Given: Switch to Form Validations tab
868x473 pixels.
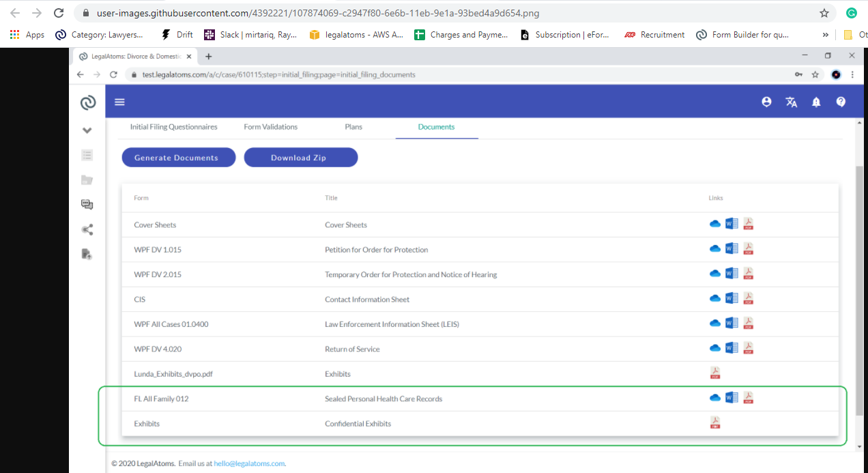Looking at the screenshot, I should click(x=271, y=127).
